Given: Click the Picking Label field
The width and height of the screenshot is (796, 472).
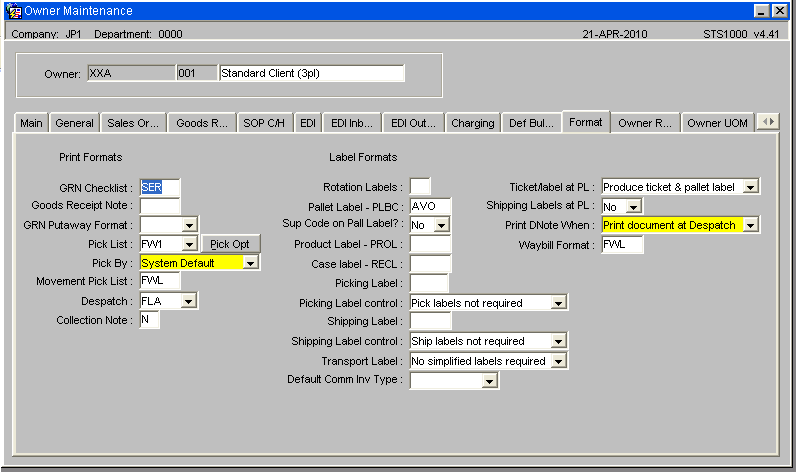Looking at the screenshot, I should click(x=429, y=283).
